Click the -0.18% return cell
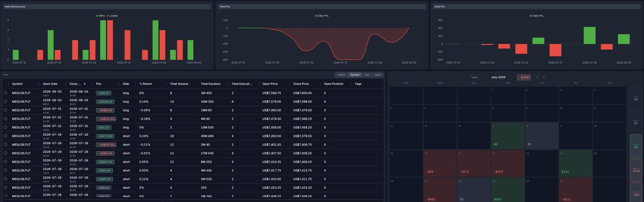The width and height of the screenshot is (644, 202). coord(145,118)
